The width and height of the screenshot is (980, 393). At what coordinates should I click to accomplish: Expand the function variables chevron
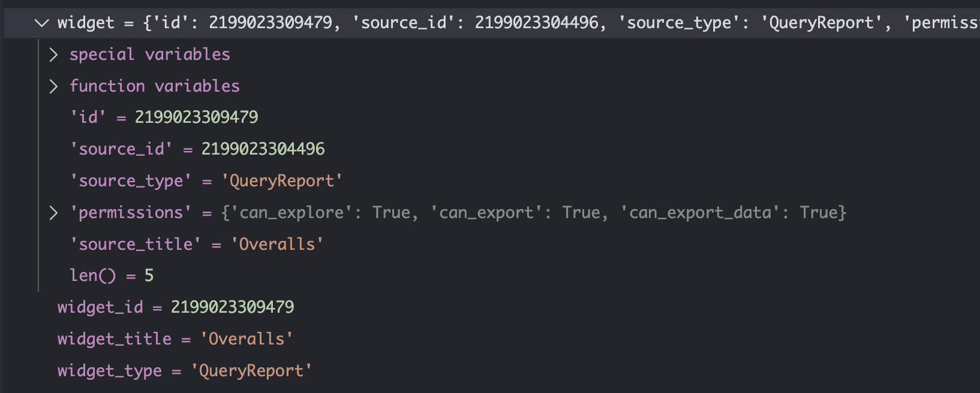pyautogui.click(x=54, y=87)
